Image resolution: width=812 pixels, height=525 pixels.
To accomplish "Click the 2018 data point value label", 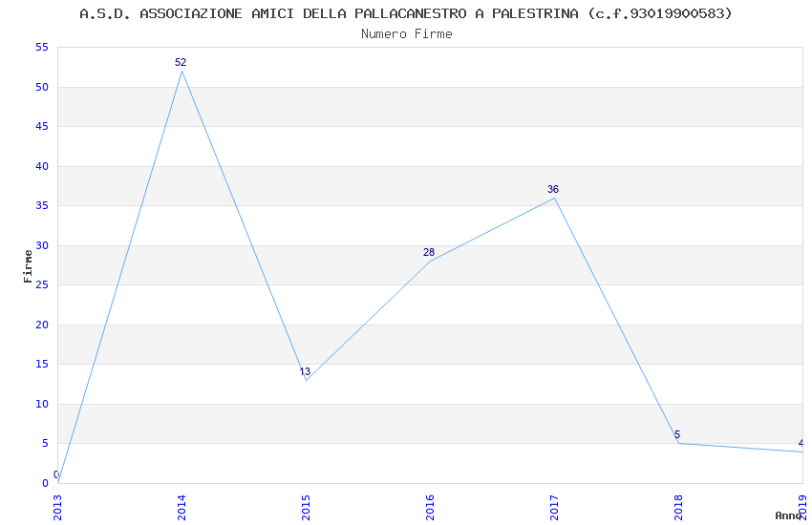I will pos(677,435).
